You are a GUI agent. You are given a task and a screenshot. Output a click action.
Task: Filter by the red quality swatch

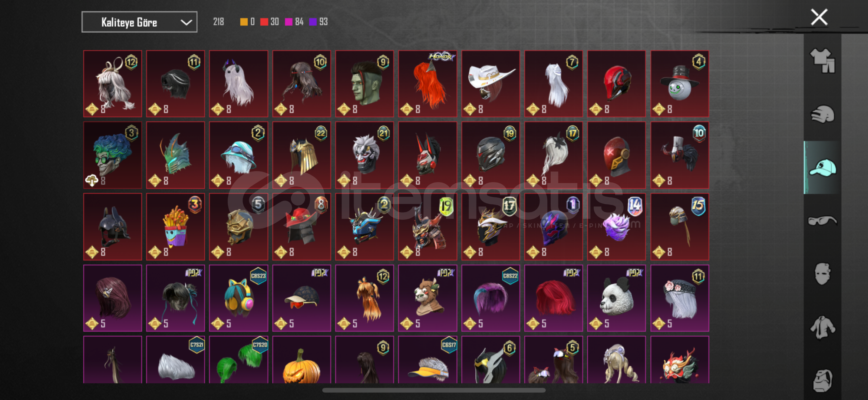[264, 22]
